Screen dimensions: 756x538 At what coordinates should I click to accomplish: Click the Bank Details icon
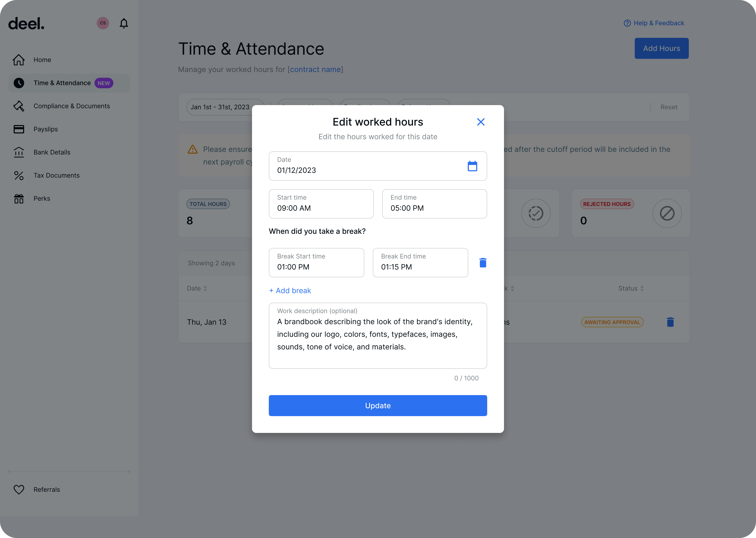click(19, 152)
